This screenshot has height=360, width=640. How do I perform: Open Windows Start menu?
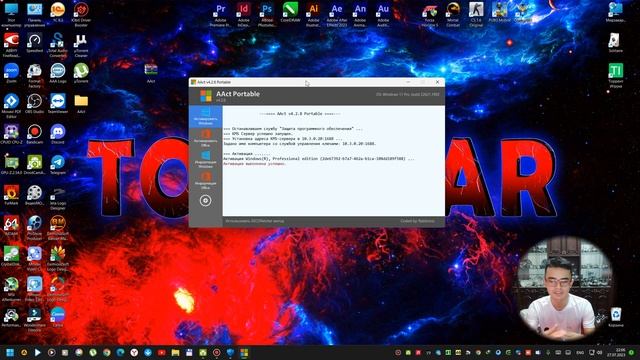coord(10,352)
